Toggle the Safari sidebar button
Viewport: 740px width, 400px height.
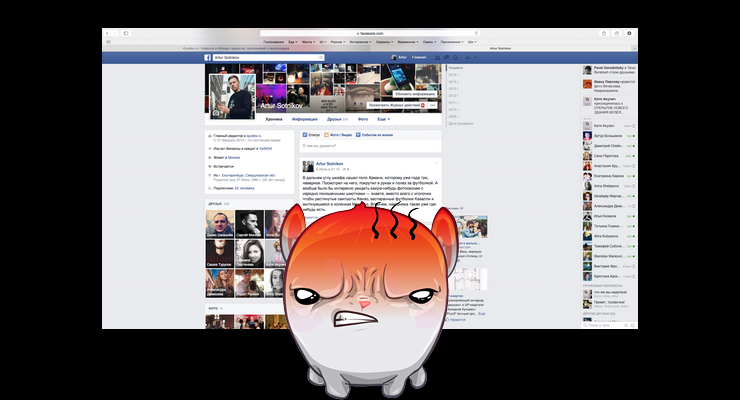pos(126,33)
